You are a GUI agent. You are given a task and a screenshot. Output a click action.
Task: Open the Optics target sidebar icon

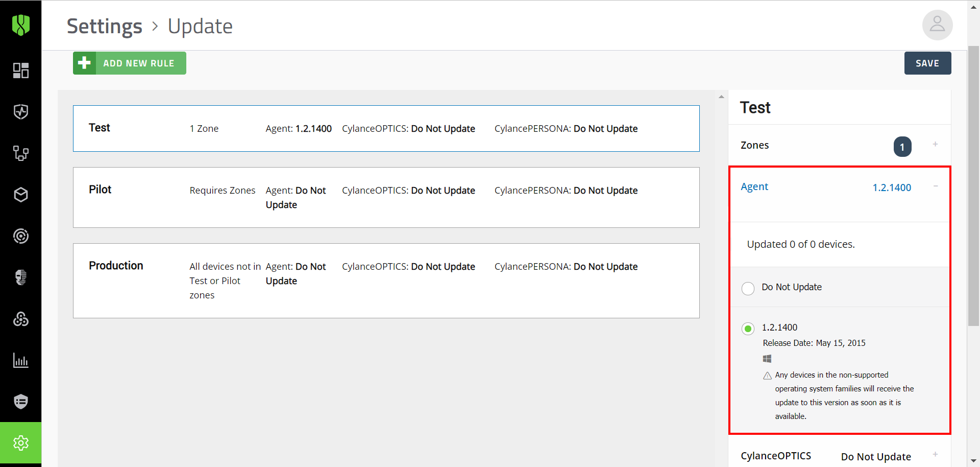[21, 236]
